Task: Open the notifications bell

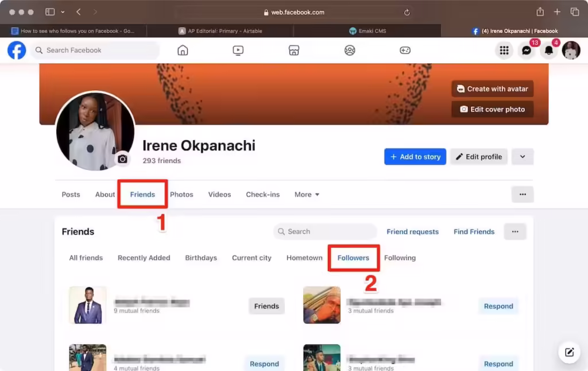Action: click(x=548, y=51)
